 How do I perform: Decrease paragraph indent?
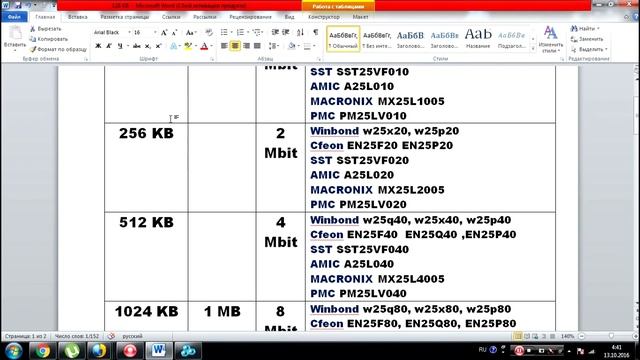[x=275, y=32]
